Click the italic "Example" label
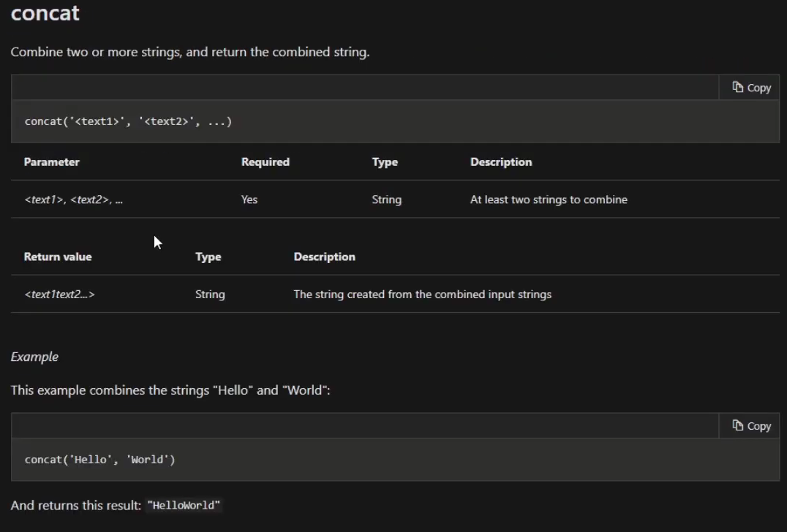The width and height of the screenshot is (787, 532). point(34,357)
